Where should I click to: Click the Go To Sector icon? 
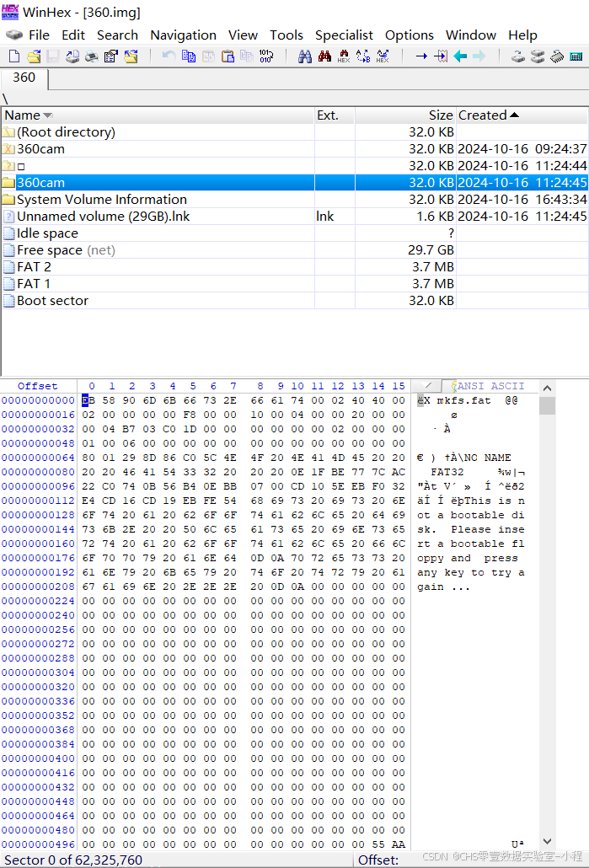coord(441,56)
